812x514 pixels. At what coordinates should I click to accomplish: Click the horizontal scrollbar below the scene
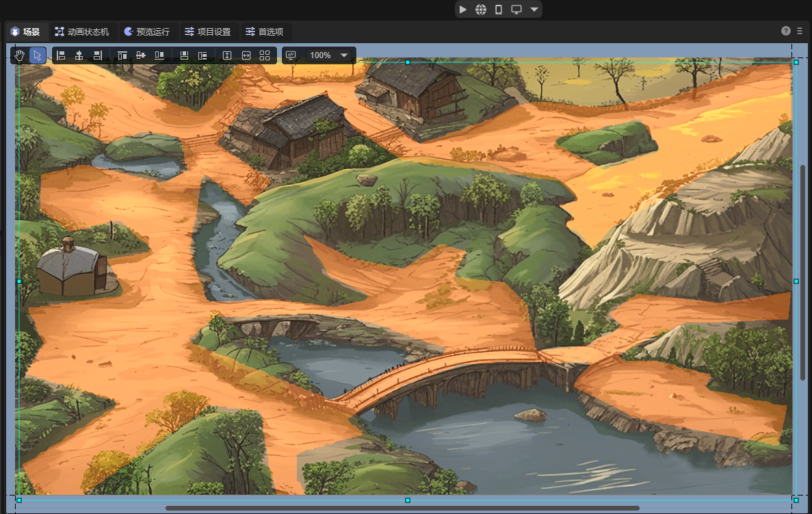click(402, 508)
